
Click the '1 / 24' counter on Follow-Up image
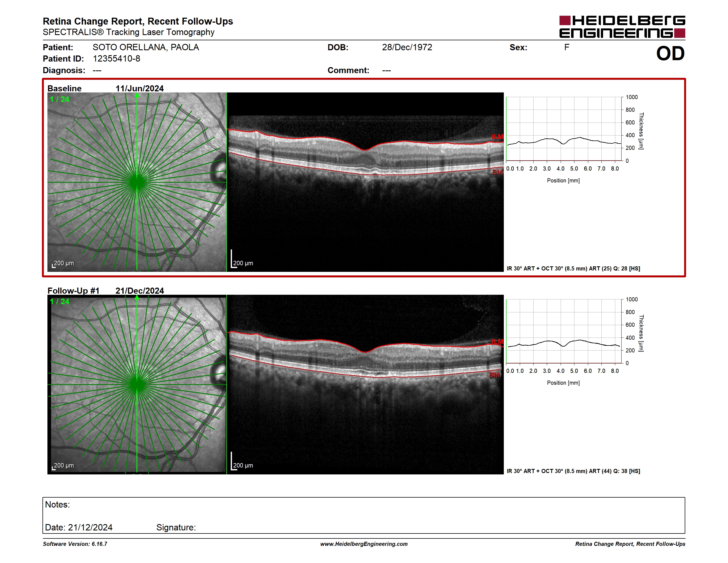pos(60,302)
